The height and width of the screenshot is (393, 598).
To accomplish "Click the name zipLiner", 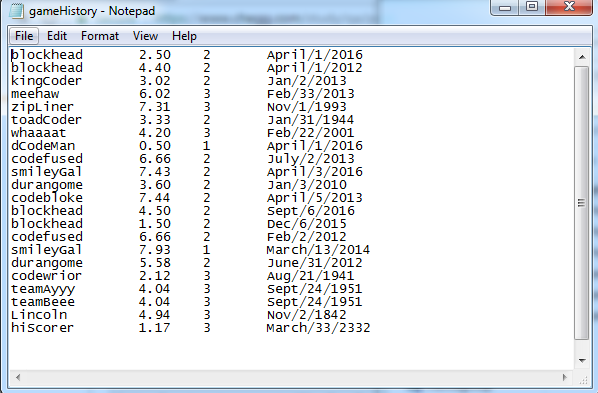I will [x=42, y=107].
